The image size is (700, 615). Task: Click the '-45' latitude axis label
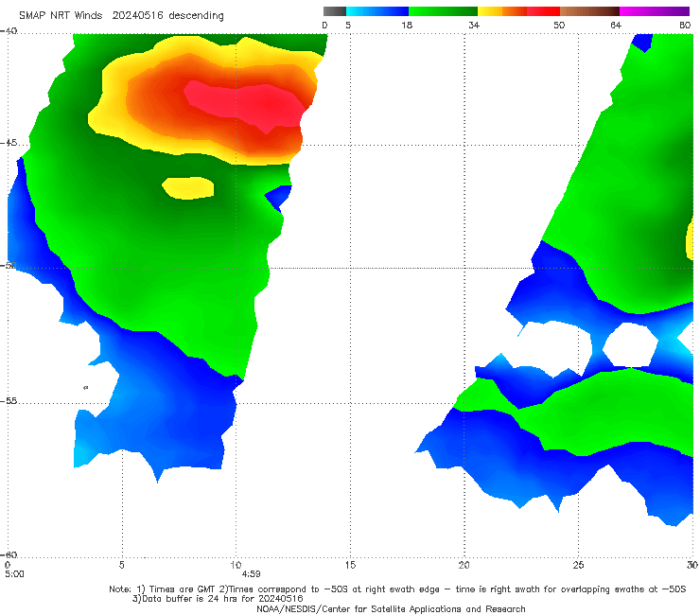point(9,143)
